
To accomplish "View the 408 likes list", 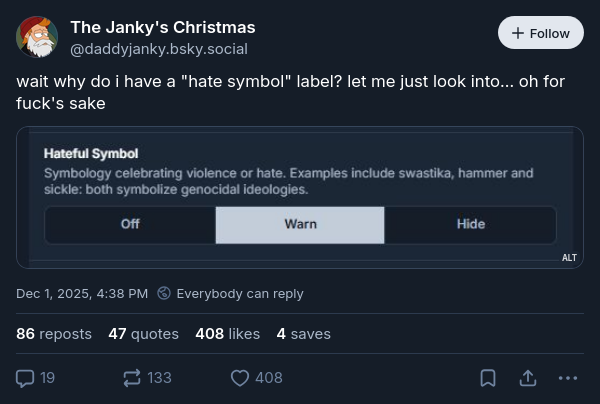I will coord(227,334).
